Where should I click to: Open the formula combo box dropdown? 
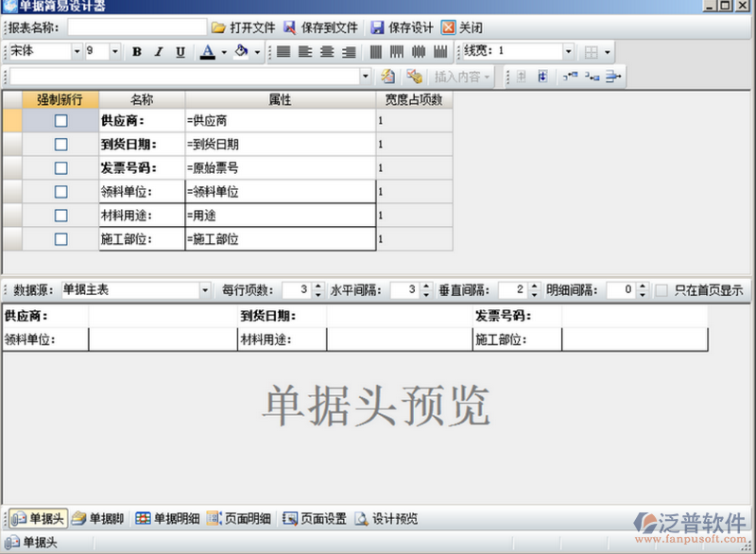(365, 77)
